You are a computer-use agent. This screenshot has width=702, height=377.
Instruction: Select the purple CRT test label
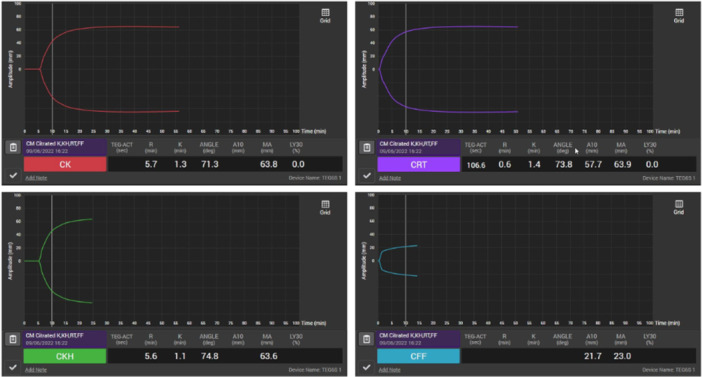(419, 164)
